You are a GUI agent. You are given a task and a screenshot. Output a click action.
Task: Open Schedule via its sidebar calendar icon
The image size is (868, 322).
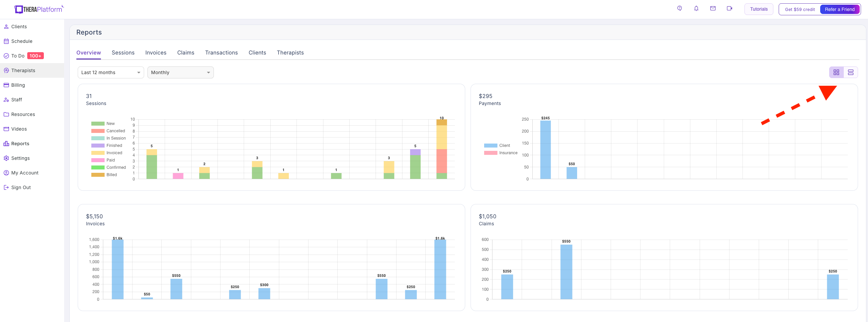pos(6,41)
